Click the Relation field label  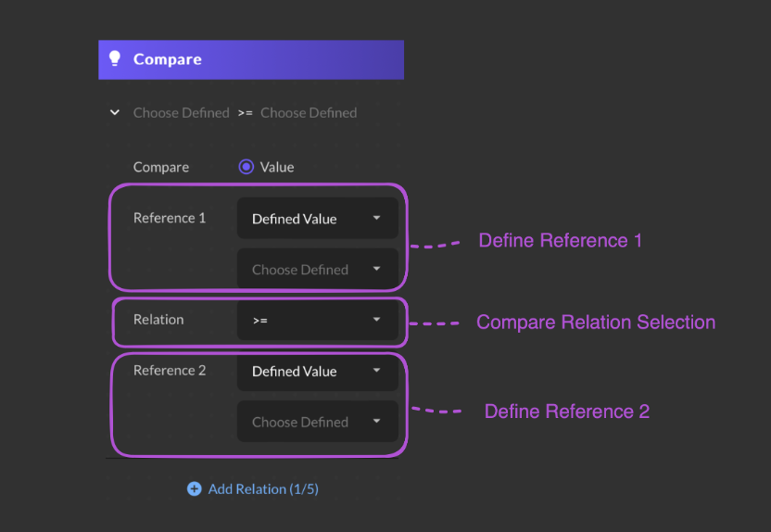coord(158,320)
